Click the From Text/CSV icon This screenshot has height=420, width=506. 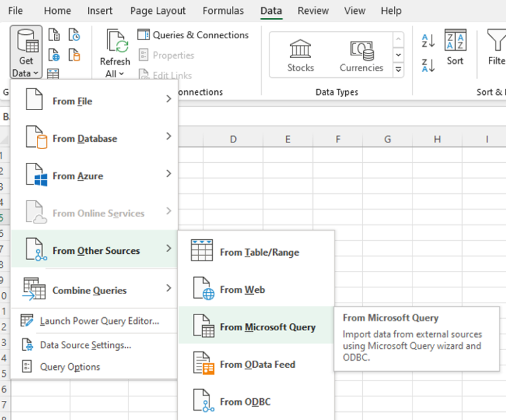point(54,34)
